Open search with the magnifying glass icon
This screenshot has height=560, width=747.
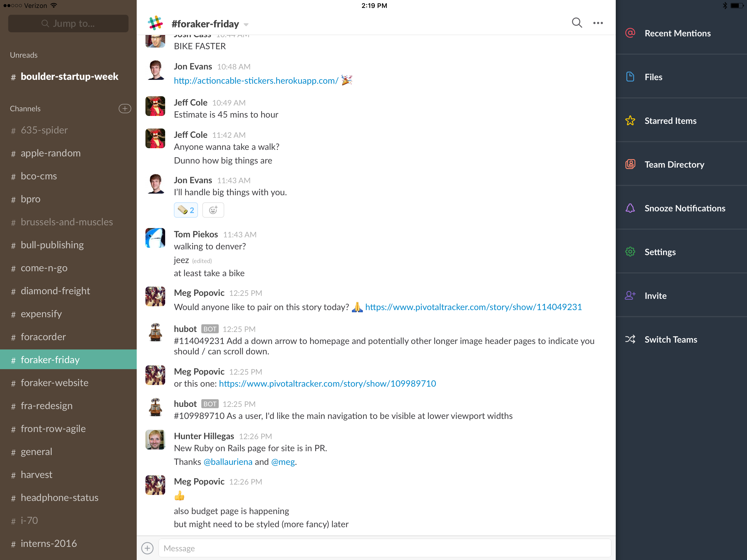point(576,23)
